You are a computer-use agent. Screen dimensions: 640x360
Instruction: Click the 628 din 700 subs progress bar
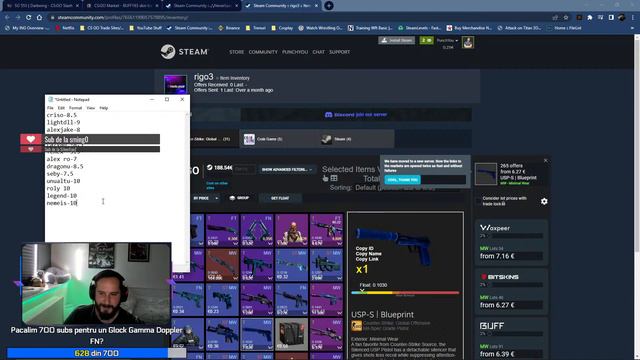click(x=96, y=353)
